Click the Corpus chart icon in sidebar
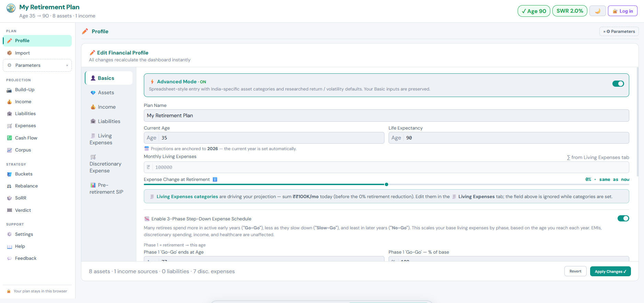The width and height of the screenshot is (644, 303). (10, 150)
